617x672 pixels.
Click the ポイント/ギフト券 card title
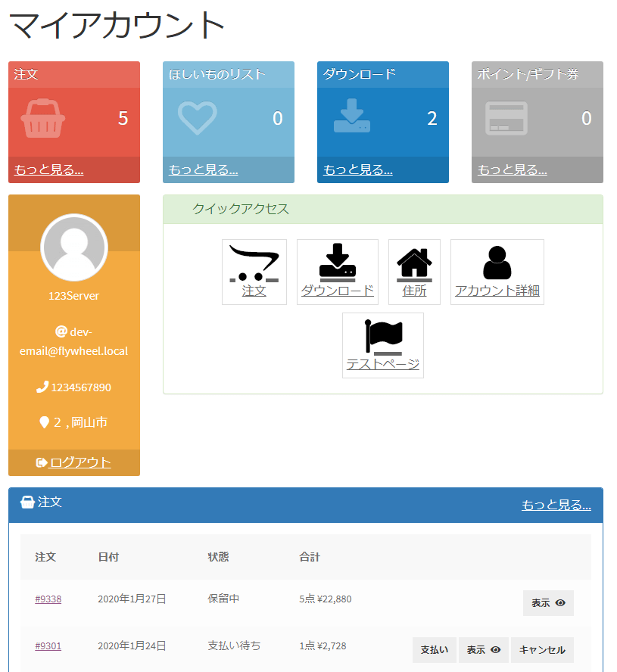(528, 74)
